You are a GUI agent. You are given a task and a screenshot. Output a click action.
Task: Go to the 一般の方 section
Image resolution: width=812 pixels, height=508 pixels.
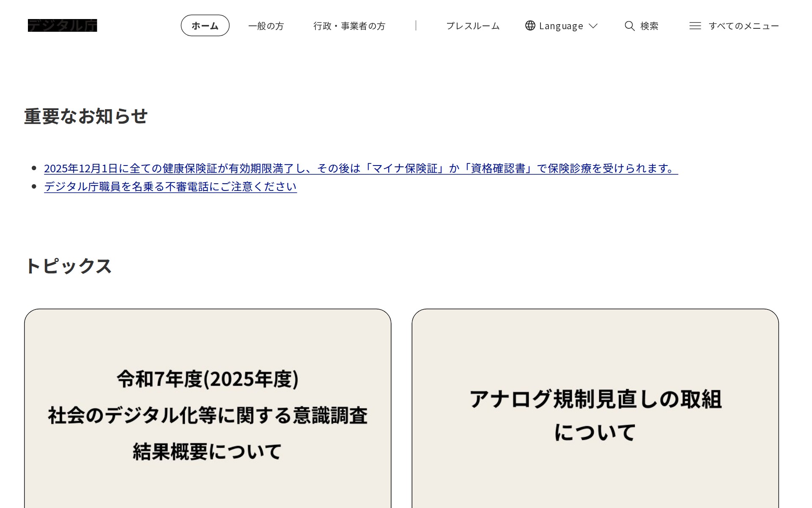click(266, 26)
